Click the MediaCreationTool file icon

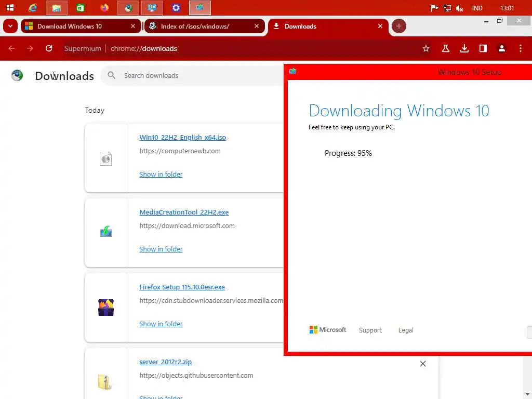(x=106, y=232)
